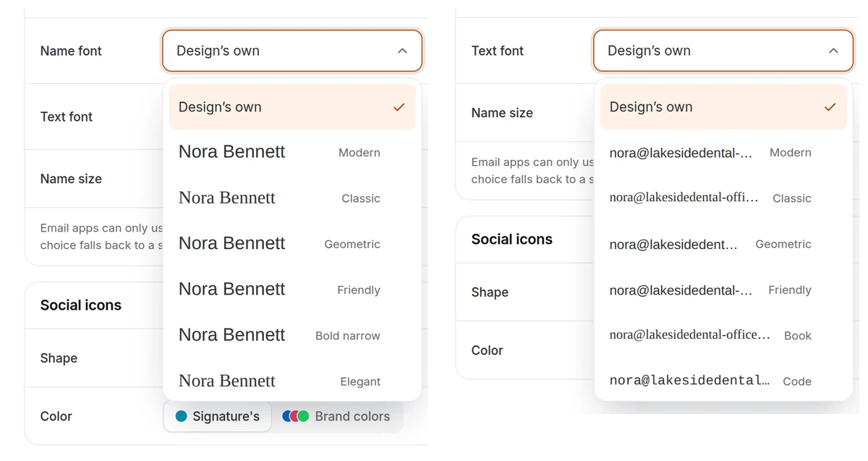This screenshot has width=868, height=461.
Task: Pick Code monospace text font option
Action: click(x=723, y=381)
